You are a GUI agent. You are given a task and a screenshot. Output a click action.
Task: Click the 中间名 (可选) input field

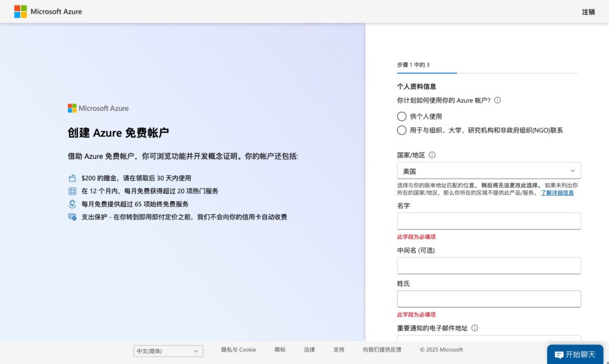pyautogui.click(x=488, y=266)
